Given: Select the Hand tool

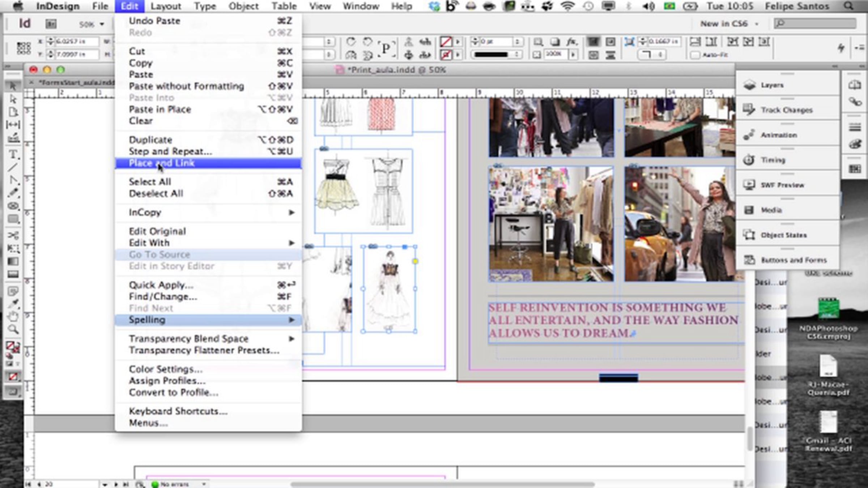Looking at the screenshot, I should tap(13, 317).
